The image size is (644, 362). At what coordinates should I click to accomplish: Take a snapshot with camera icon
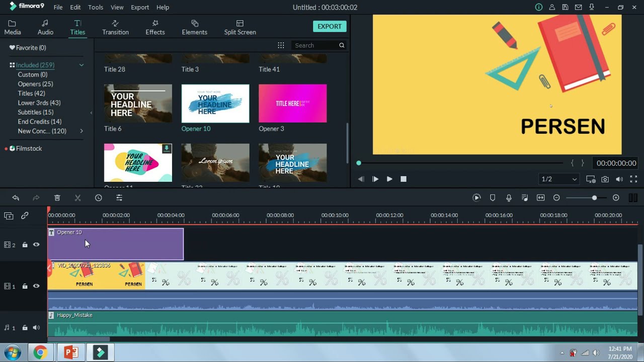tap(605, 179)
